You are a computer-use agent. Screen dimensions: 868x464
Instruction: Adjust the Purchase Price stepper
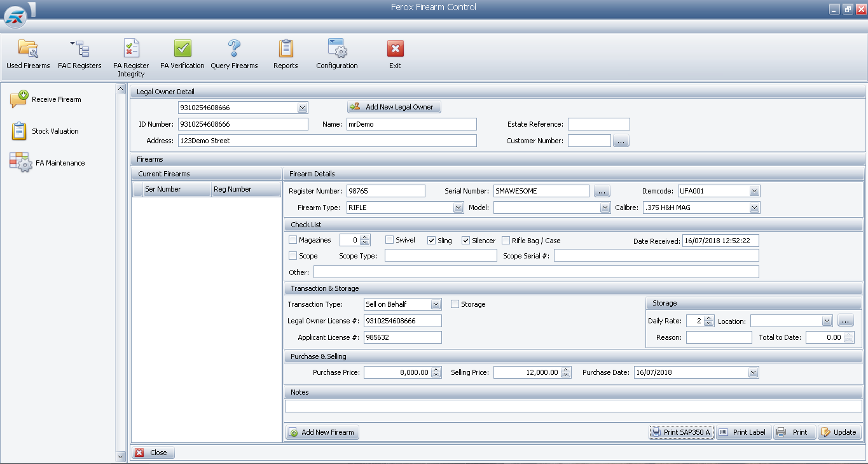click(436, 372)
